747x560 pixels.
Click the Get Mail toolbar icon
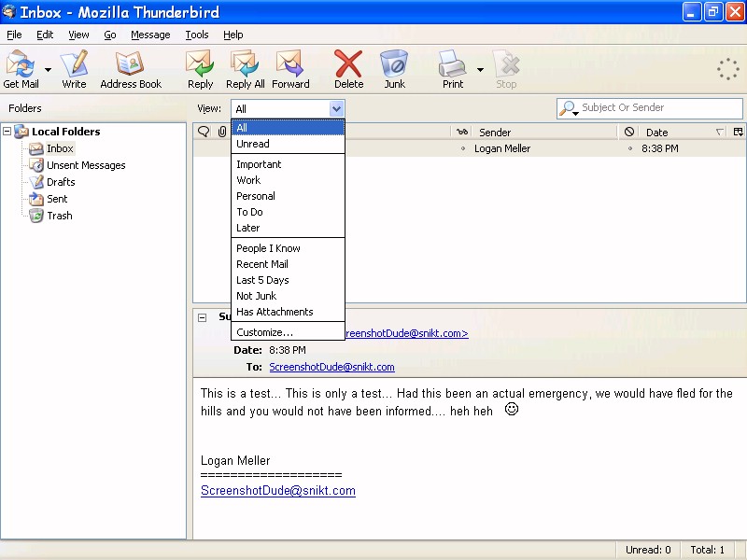21,69
